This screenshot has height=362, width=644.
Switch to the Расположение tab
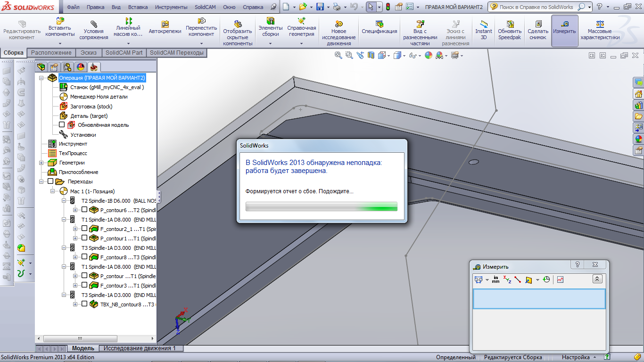(51, 53)
